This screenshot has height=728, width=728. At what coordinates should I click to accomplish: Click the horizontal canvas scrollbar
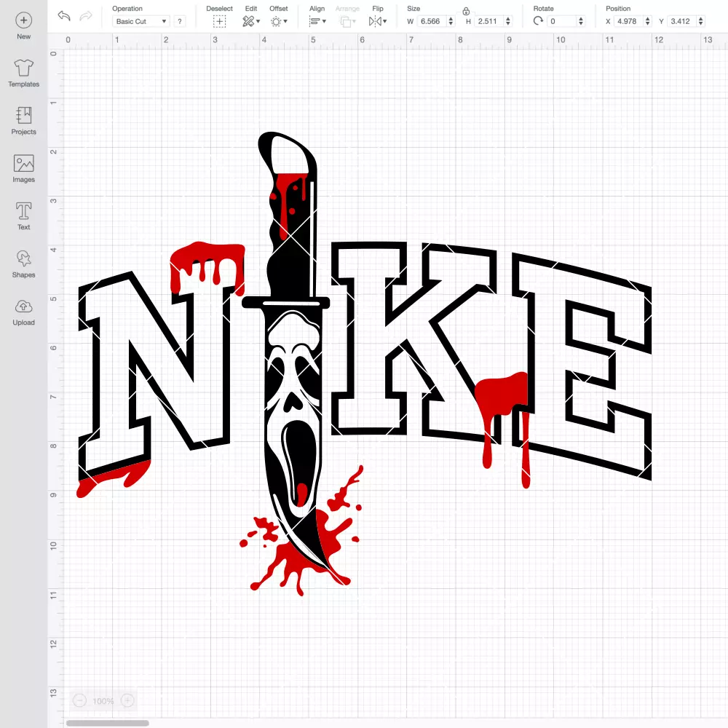(107, 723)
